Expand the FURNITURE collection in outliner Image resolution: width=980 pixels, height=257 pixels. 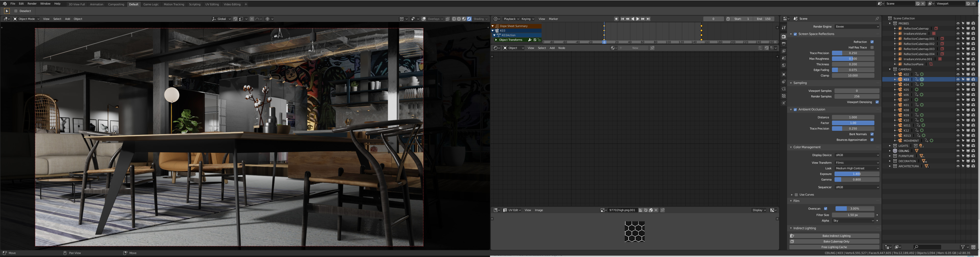pyautogui.click(x=890, y=156)
